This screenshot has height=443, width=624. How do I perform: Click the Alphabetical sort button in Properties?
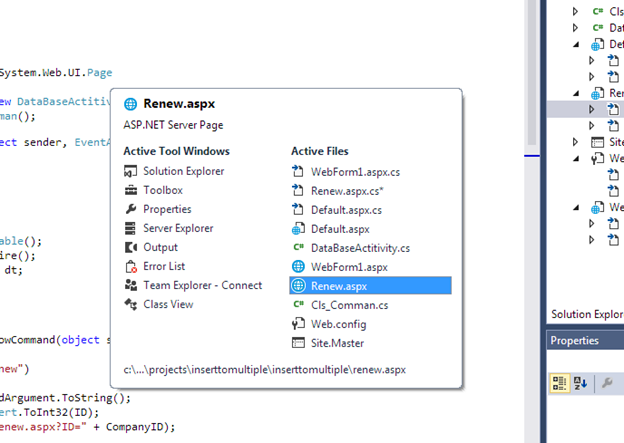coord(580,384)
